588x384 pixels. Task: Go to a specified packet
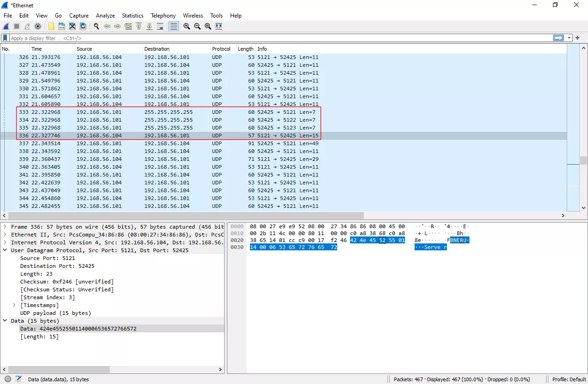pyautogui.click(x=128, y=26)
